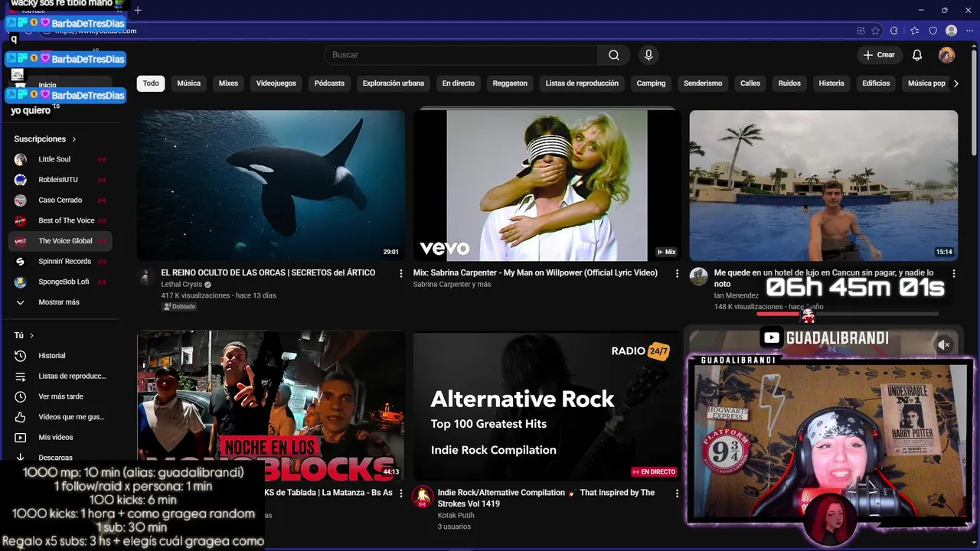Open Spinnin' Records subscription
The width and height of the screenshot is (980, 551).
[60, 261]
